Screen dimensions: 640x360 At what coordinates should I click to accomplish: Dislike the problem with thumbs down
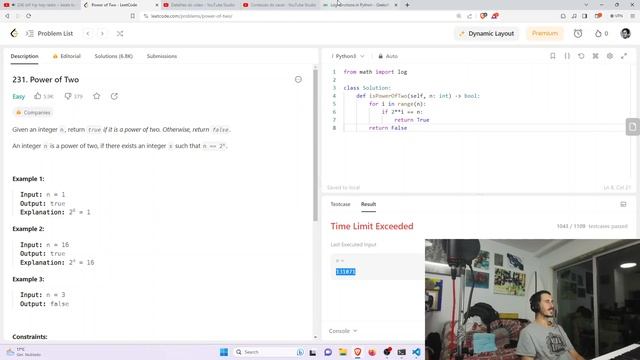(x=73, y=96)
